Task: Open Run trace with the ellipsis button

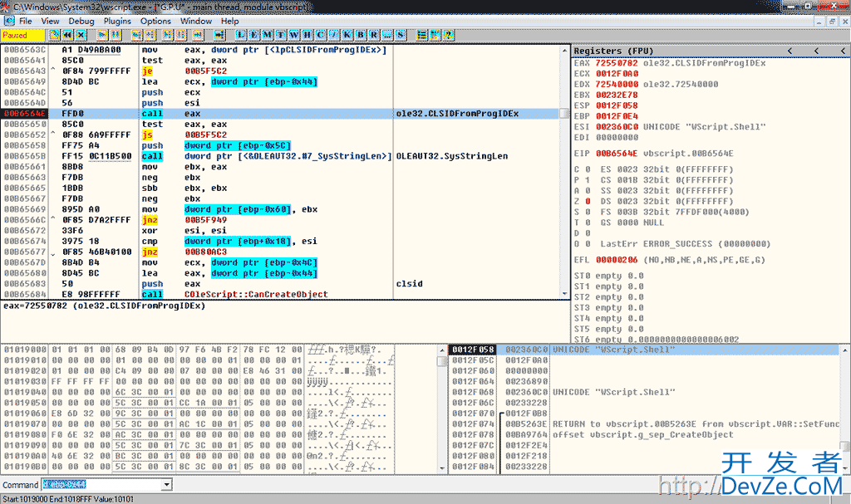Action: tap(387, 35)
